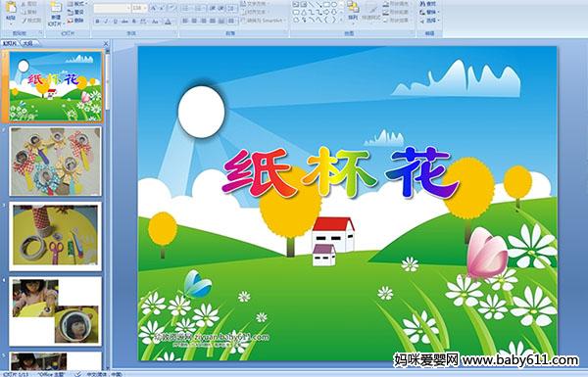Open the font name dropdown
Image resolution: width=588 pixels, height=377 pixels.
128,8
